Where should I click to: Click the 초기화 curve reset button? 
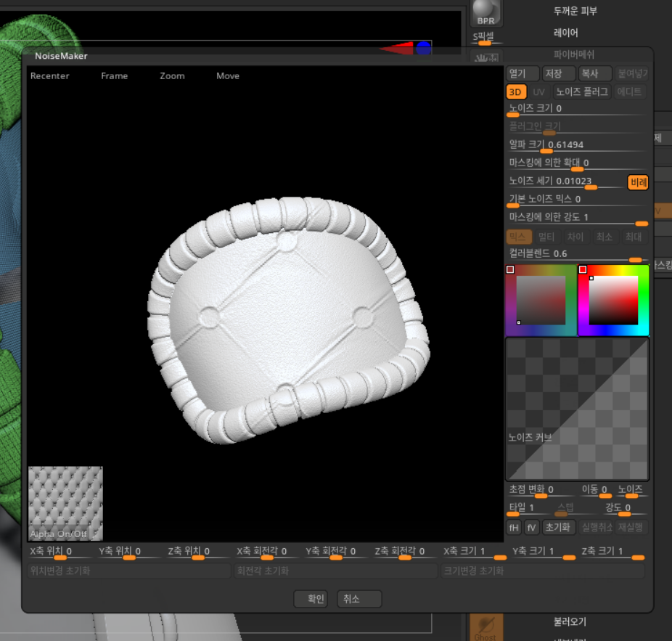click(558, 527)
